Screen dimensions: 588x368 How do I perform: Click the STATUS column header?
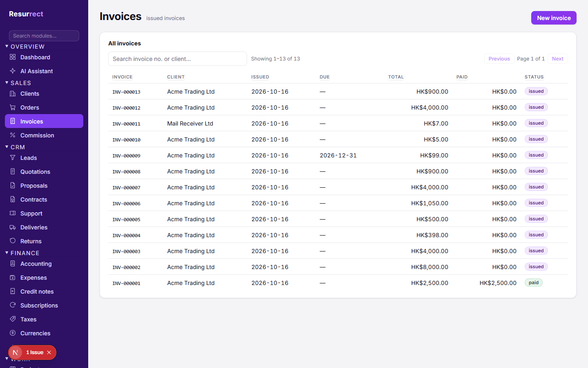click(534, 77)
